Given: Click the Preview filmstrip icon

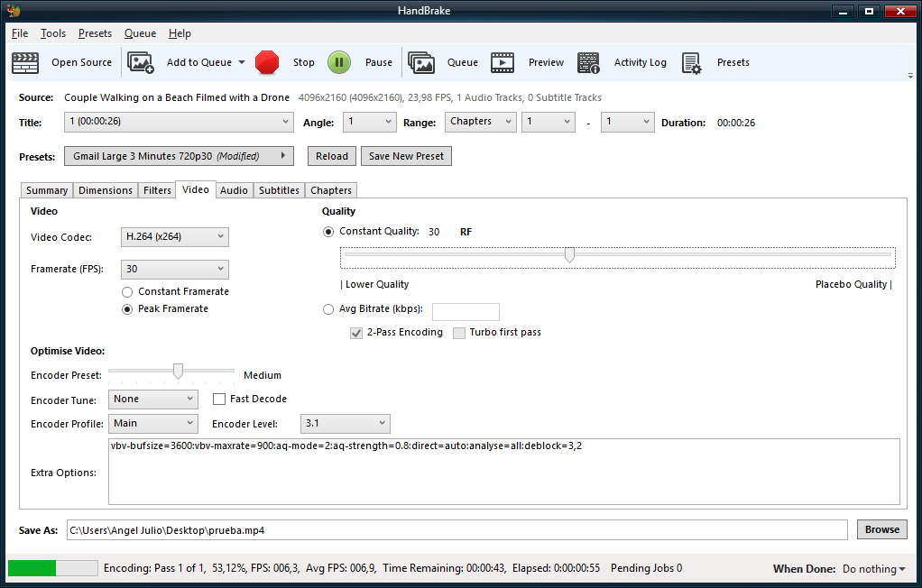Looking at the screenshot, I should [502, 62].
